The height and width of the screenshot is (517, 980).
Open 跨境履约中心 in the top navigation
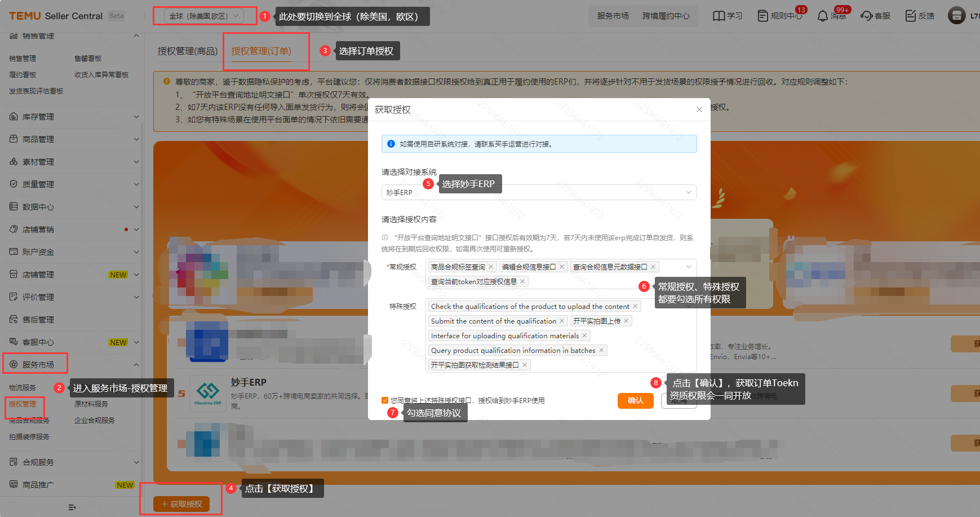click(x=666, y=16)
